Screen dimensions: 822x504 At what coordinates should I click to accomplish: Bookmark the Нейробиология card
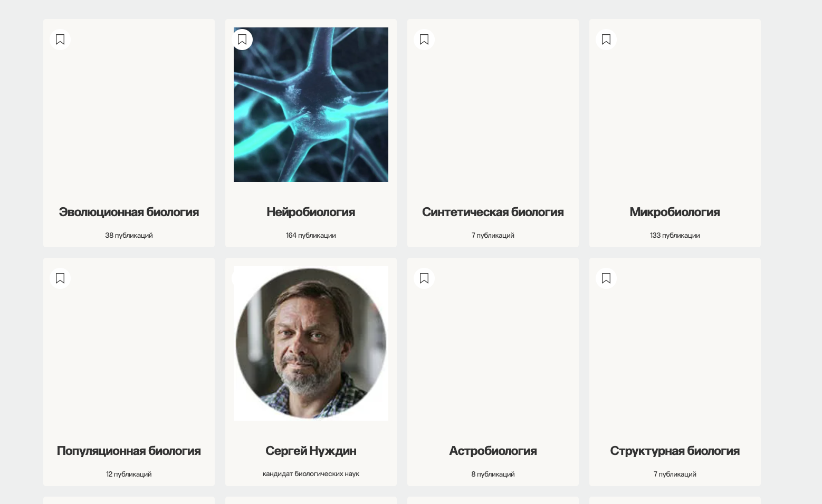pyautogui.click(x=242, y=40)
